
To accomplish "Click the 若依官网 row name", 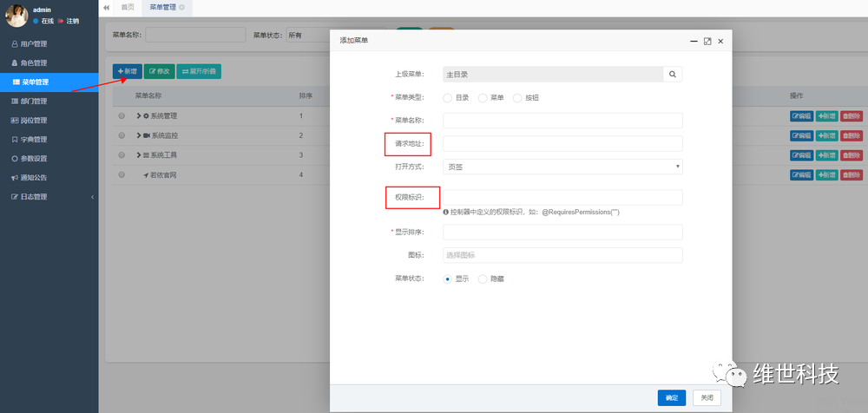I will [x=163, y=175].
